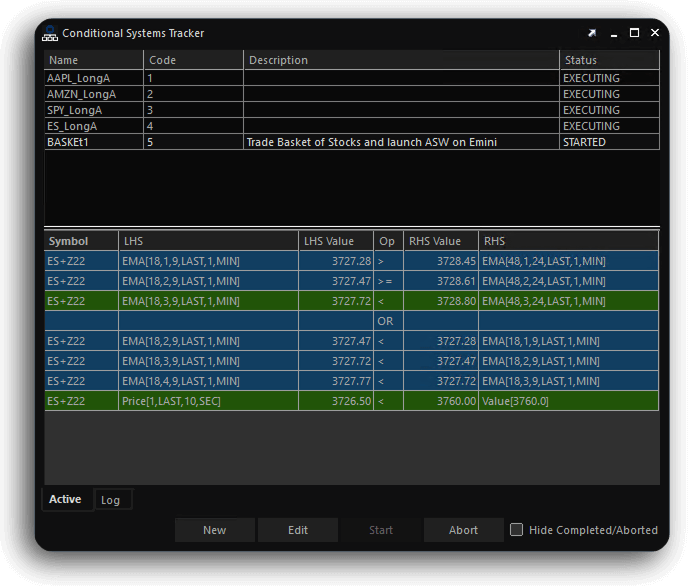Toggle the Hide Completed/Aborted checkbox
Image resolution: width=695 pixels, height=586 pixels.
pos(516,530)
